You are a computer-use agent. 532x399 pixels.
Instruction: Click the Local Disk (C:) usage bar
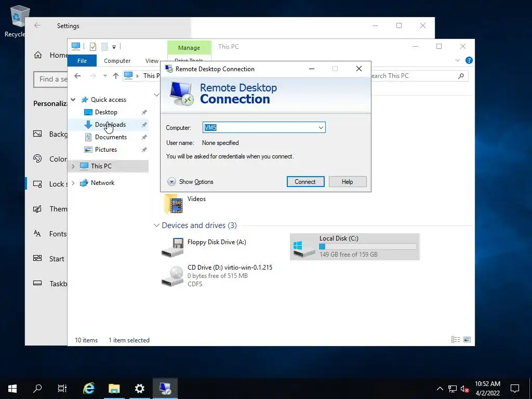368,247
